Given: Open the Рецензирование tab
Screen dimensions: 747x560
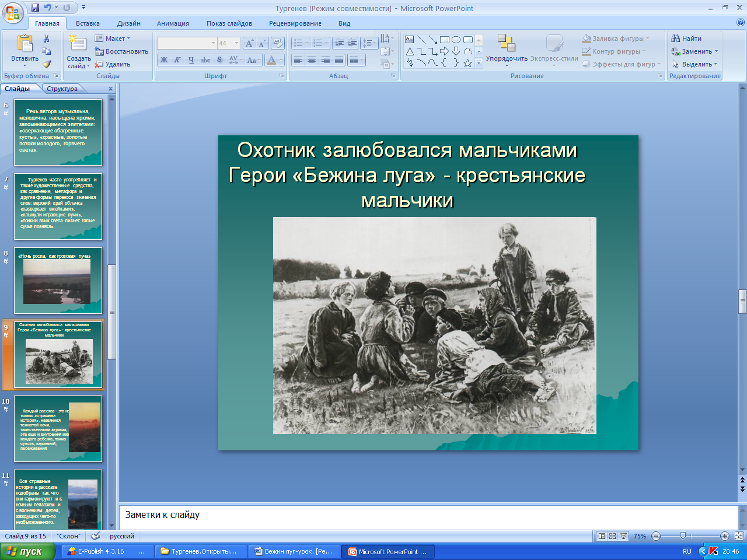Looking at the screenshot, I should tap(295, 23).
